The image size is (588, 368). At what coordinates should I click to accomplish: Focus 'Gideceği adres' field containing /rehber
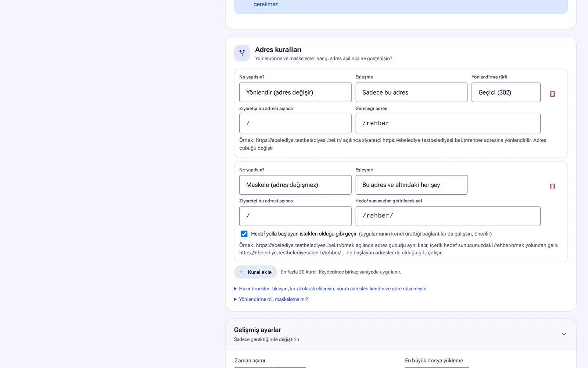448,123
